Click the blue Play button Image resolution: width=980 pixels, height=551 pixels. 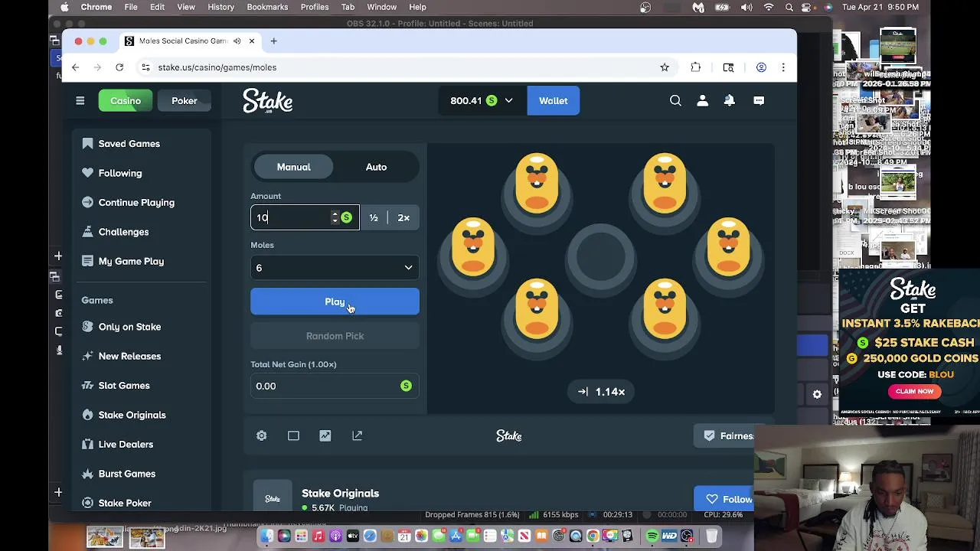(335, 302)
